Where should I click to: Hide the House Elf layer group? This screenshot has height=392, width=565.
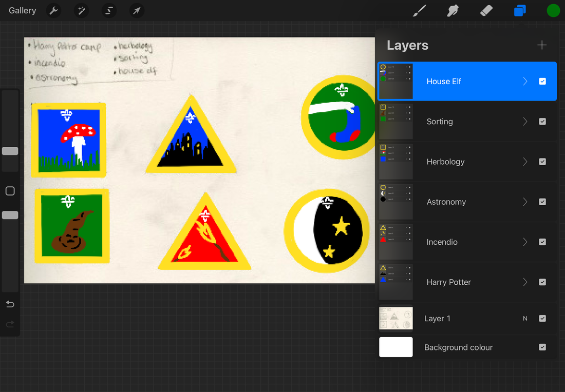pos(542,82)
